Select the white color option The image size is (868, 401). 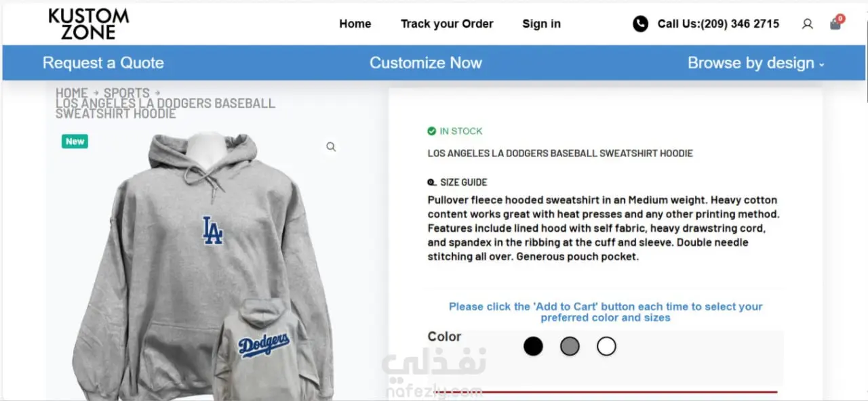(606, 347)
